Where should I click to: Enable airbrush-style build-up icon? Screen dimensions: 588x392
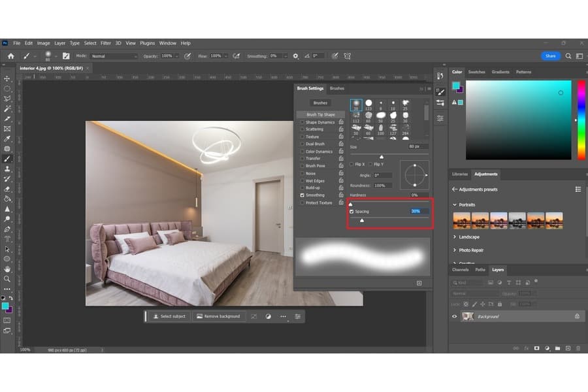(x=237, y=56)
